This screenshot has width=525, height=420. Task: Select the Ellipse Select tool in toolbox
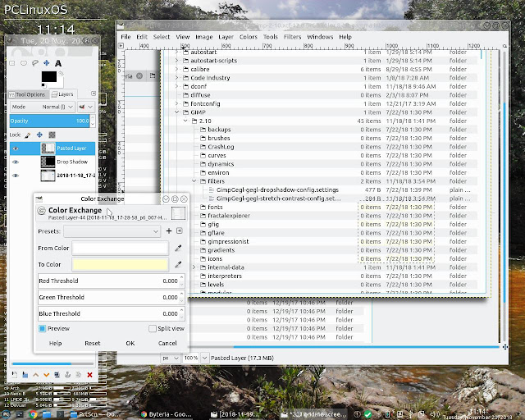24,63
